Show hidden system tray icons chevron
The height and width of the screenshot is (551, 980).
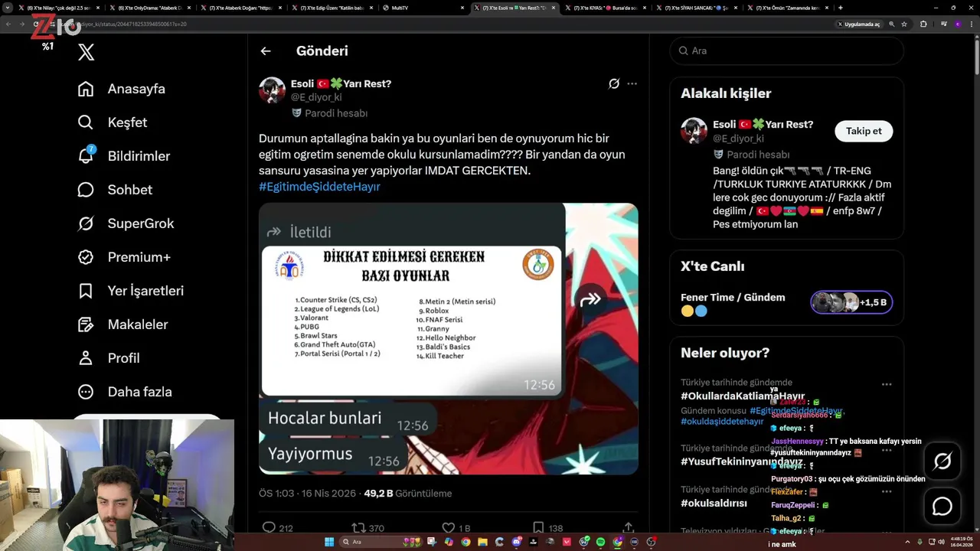(x=907, y=542)
